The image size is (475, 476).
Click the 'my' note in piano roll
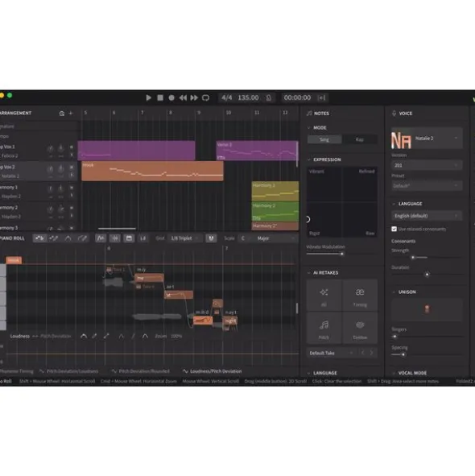pos(149,278)
